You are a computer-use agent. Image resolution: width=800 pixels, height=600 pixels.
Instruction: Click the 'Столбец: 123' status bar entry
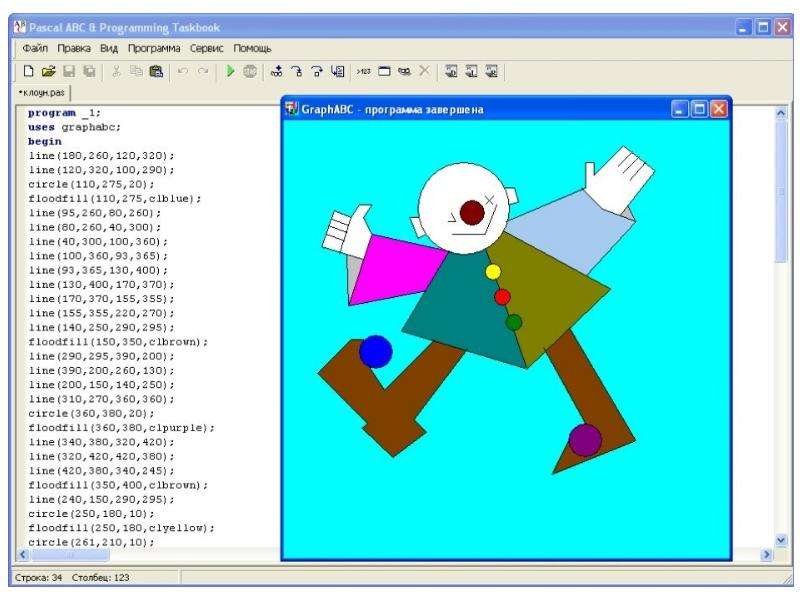click(101, 578)
